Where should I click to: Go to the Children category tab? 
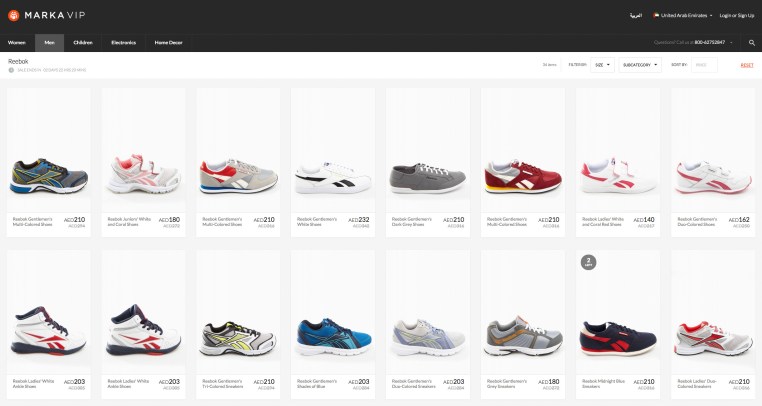[x=83, y=43]
